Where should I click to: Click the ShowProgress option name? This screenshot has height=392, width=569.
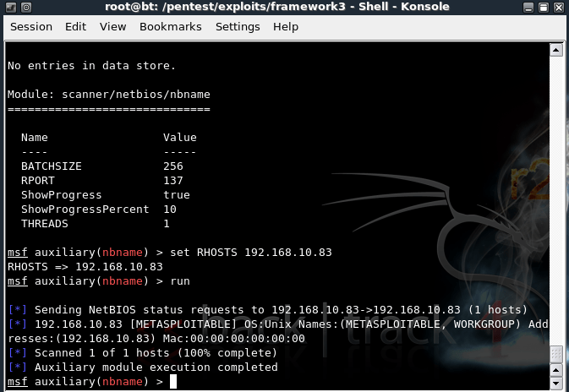[x=62, y=195]
